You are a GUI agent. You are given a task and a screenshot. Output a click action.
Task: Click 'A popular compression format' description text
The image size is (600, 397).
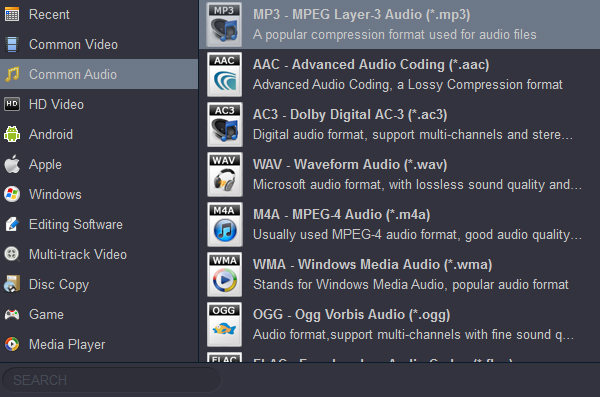[x=395, y=34]
